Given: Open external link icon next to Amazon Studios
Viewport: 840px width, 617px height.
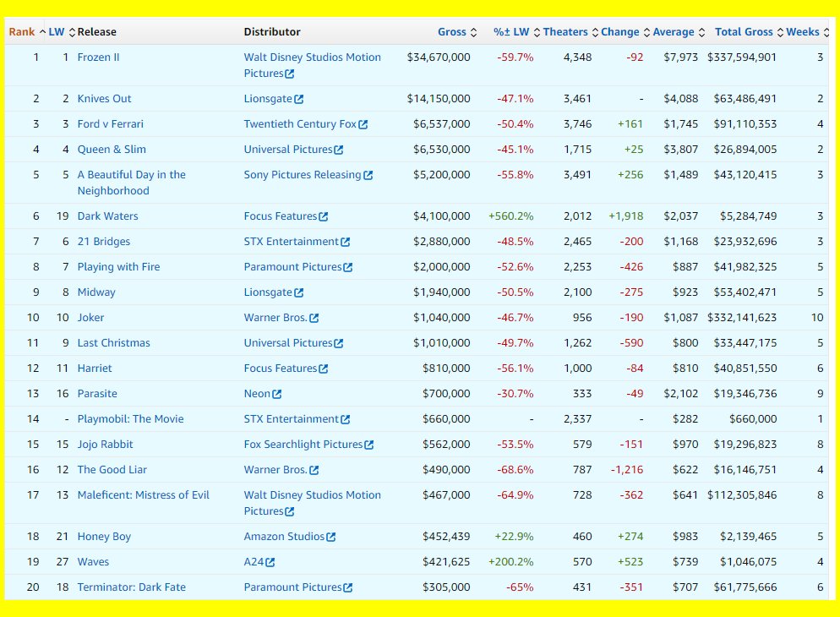Looking at the screenshot, I should coord(331,537).
